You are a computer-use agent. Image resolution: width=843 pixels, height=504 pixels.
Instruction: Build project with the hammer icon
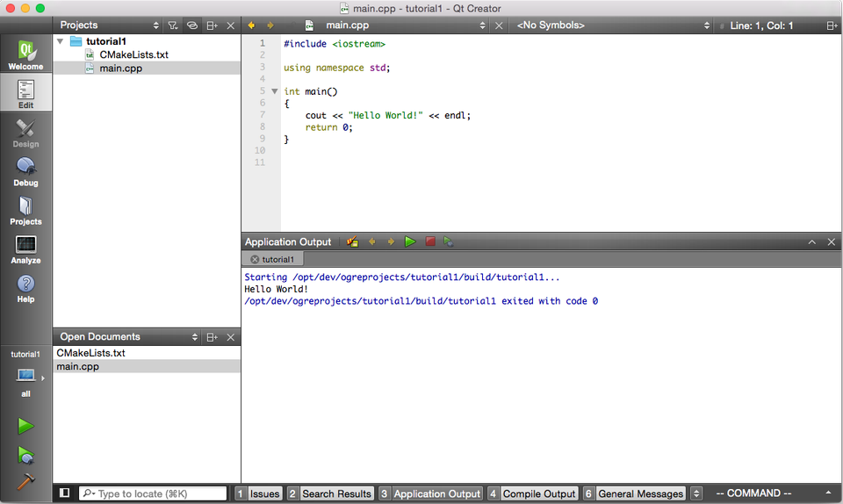(25, 482)
